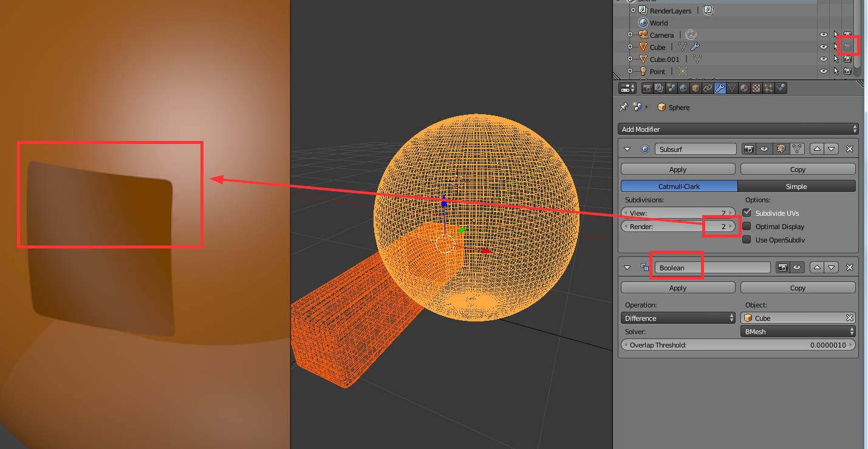Toggle Subsurf adjust edit cage button

click(798, 148)
